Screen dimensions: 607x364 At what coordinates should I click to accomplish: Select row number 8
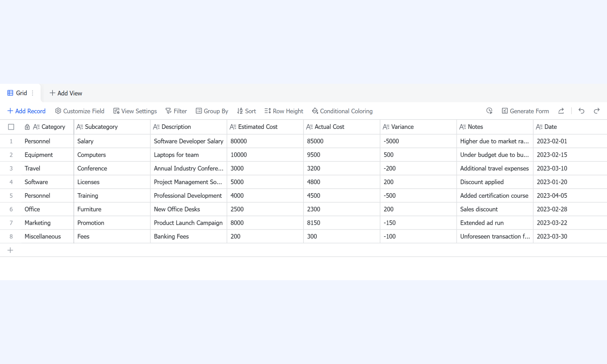(11, 236)
